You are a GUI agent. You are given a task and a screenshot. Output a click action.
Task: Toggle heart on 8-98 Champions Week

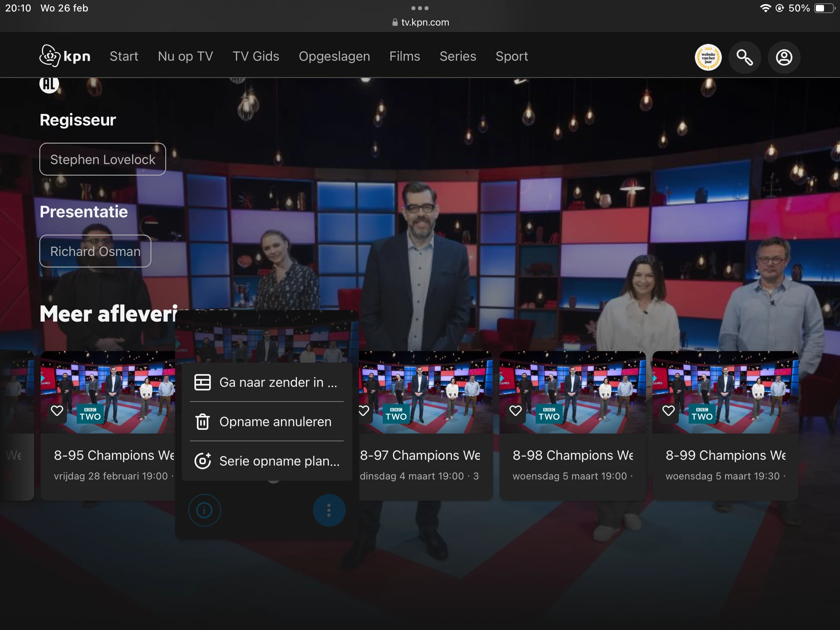click(x=516, y=411)
